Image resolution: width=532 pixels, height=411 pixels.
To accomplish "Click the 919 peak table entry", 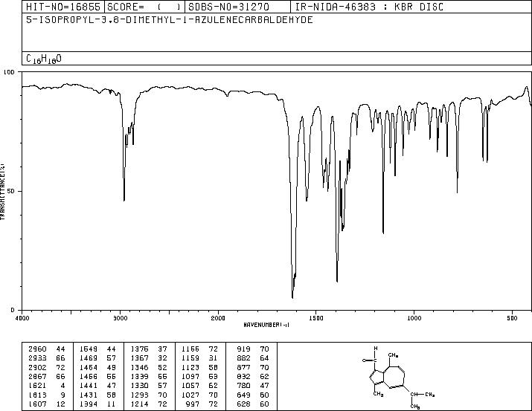I will (253, 349).
